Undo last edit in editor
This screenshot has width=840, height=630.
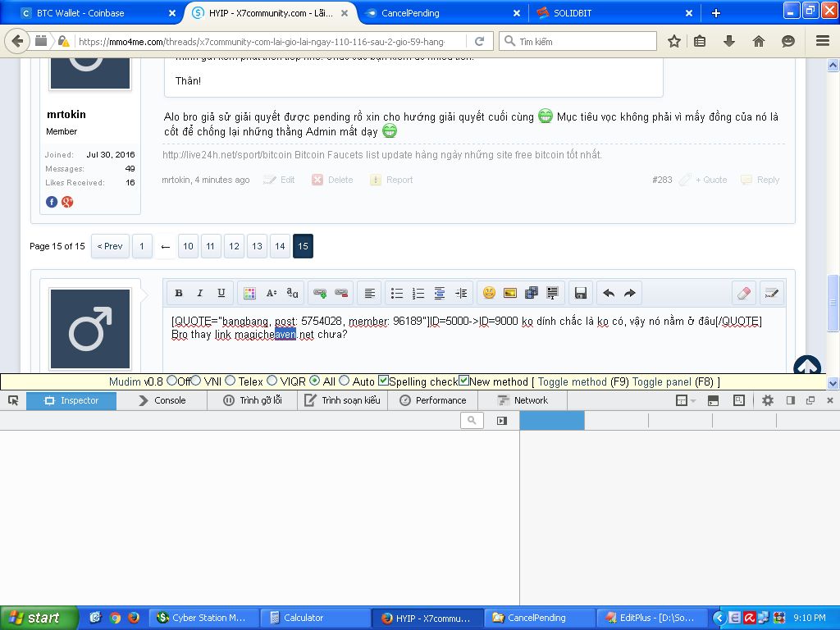pyautogui.click(x=609, y=293)
